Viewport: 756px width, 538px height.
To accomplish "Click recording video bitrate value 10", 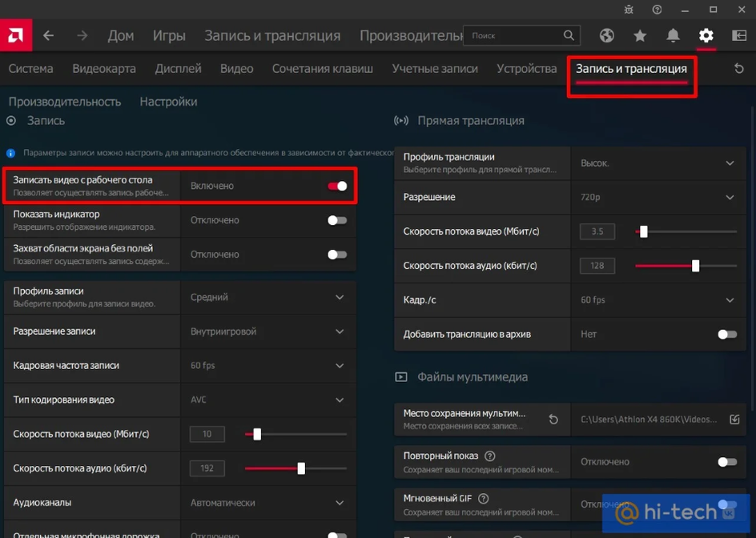I will tap(207, 434).
